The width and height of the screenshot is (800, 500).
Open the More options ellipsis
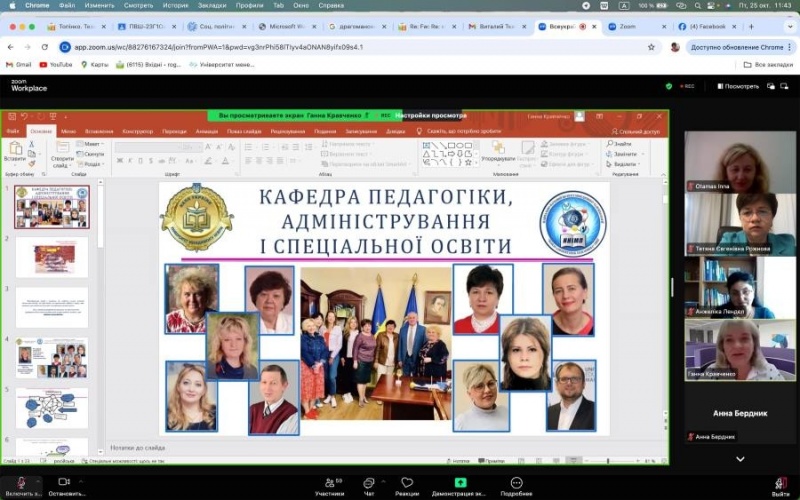pos(516,483)
